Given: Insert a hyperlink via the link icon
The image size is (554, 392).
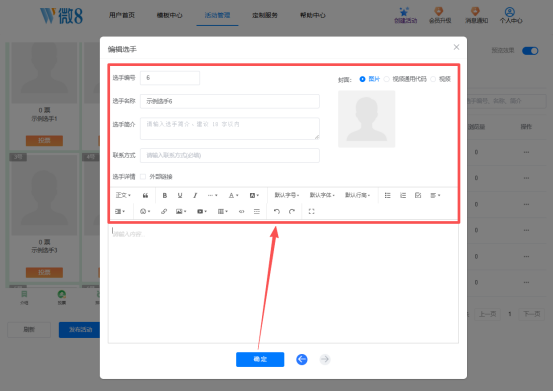Looking at the screenshot, I should point(164,211).
